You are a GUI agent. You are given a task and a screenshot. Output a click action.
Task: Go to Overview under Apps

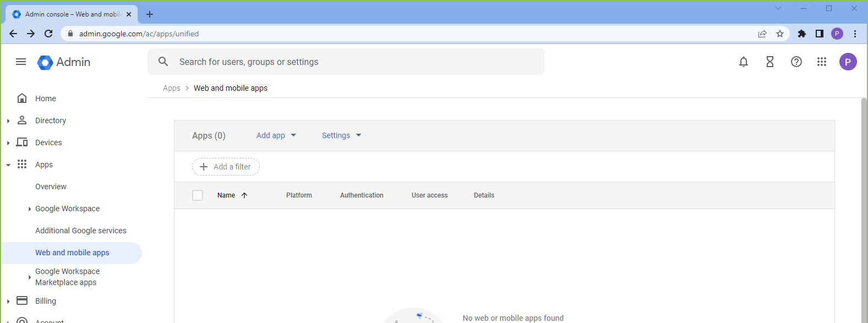point(51,187)
